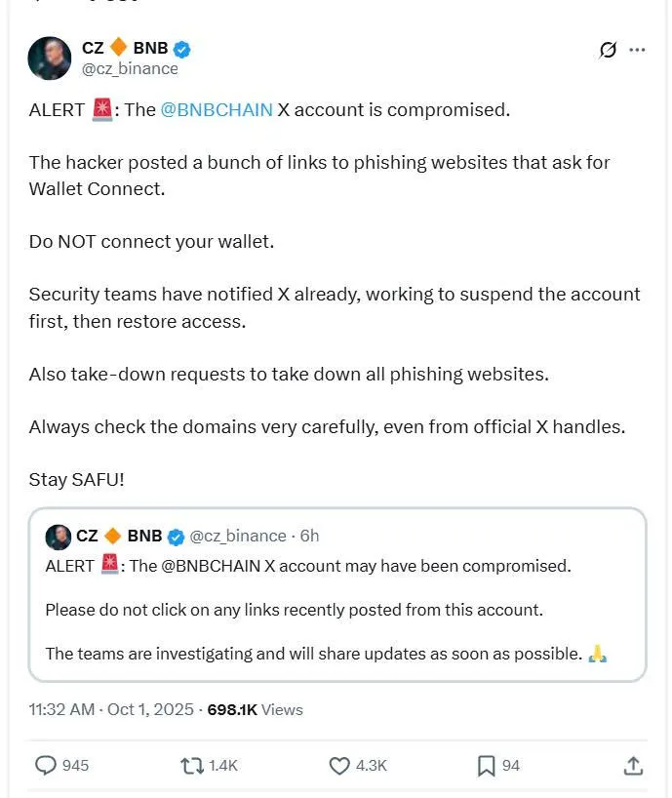Click the quoted post's small avatar
The image size is (672, 798).
click(x=58, y=536)
